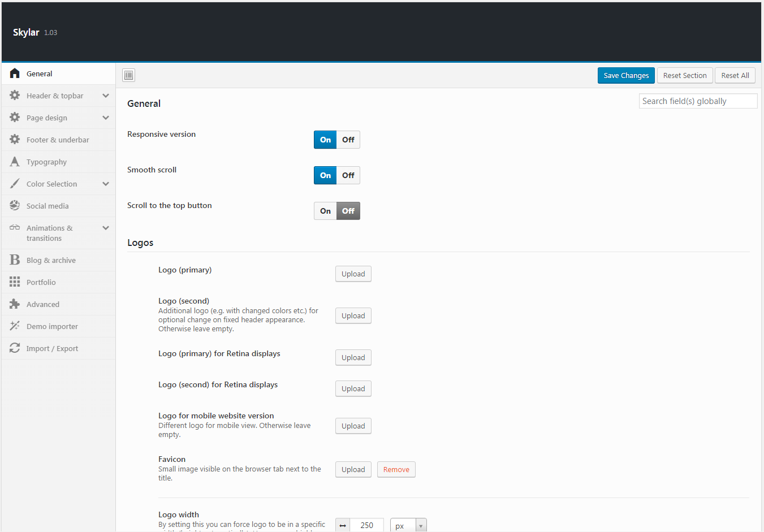Click the General home icon in sidebar

[x=15, y=73]
